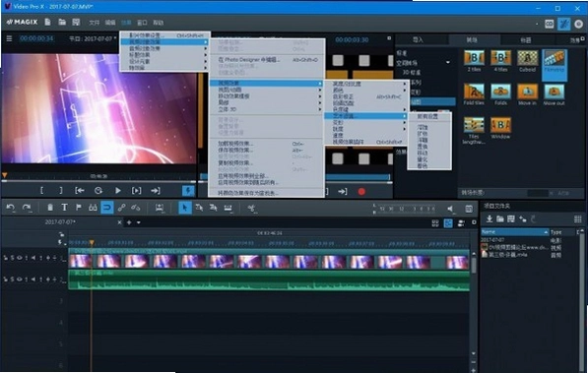Select the Title (T) tool
This screenshot has height=373, width=588.
(x=64, y=208)
